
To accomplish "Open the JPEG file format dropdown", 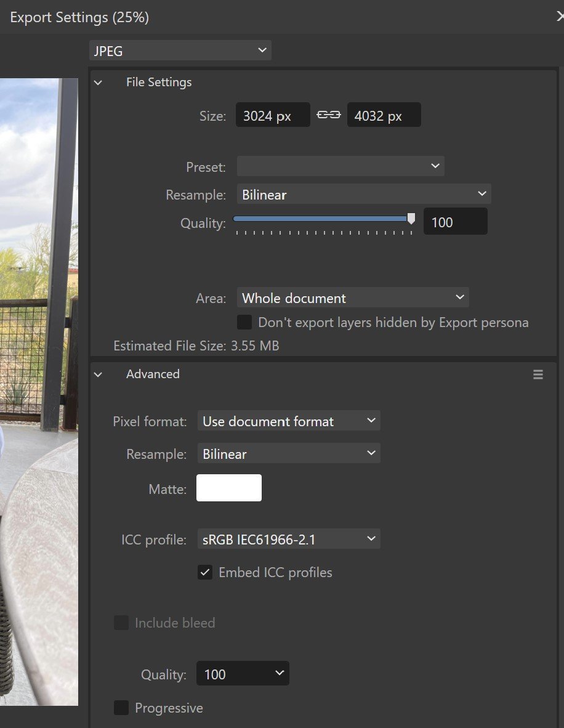I will tap(180, 51).
